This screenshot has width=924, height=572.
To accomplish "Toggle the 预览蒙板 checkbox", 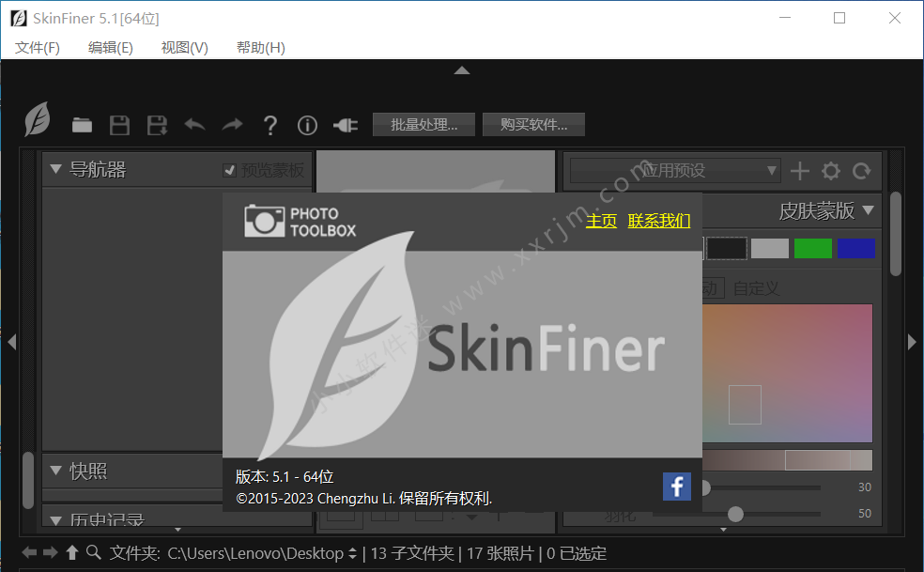I will pyautogui.click(x=230, y=170).
